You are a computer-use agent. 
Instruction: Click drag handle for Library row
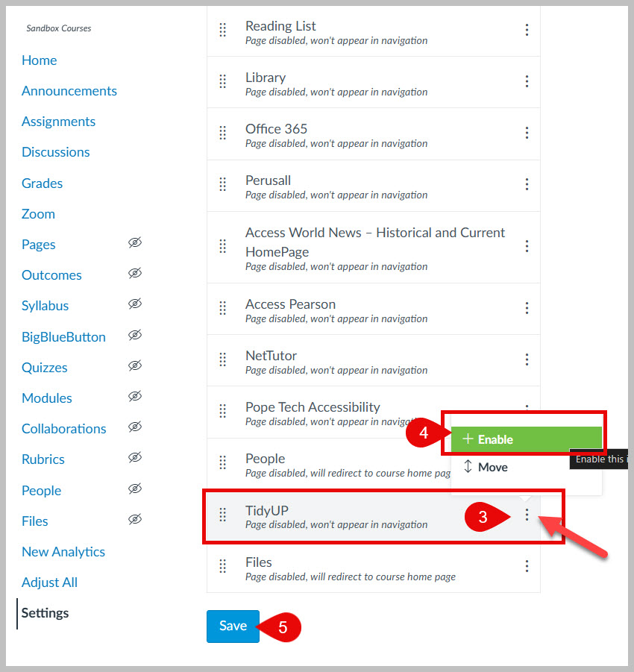click(222, 81)
